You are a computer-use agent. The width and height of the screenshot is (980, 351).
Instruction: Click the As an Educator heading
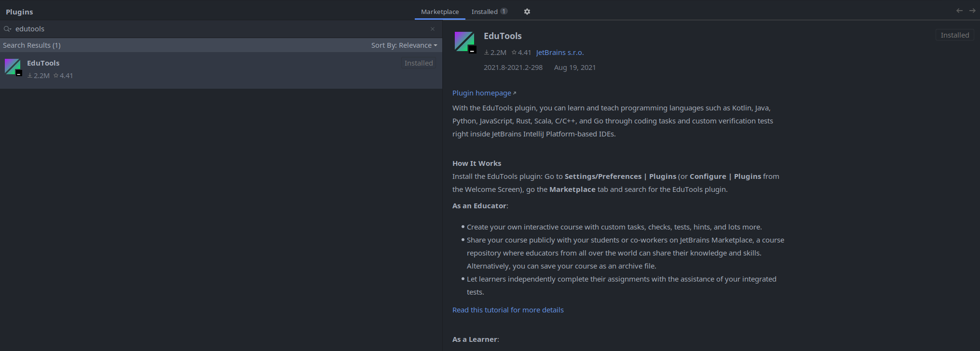[x=480, y=206]
